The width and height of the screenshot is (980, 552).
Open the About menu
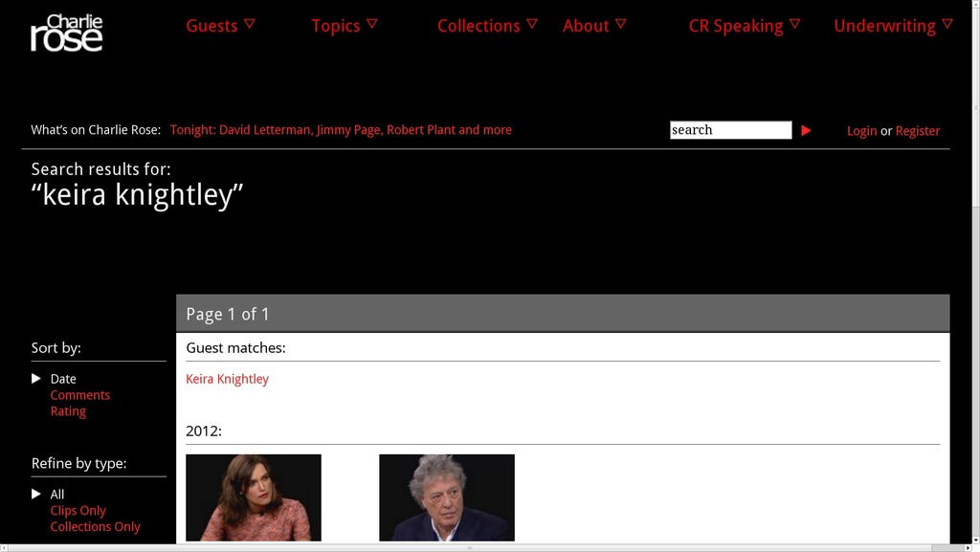click(586, 26)
